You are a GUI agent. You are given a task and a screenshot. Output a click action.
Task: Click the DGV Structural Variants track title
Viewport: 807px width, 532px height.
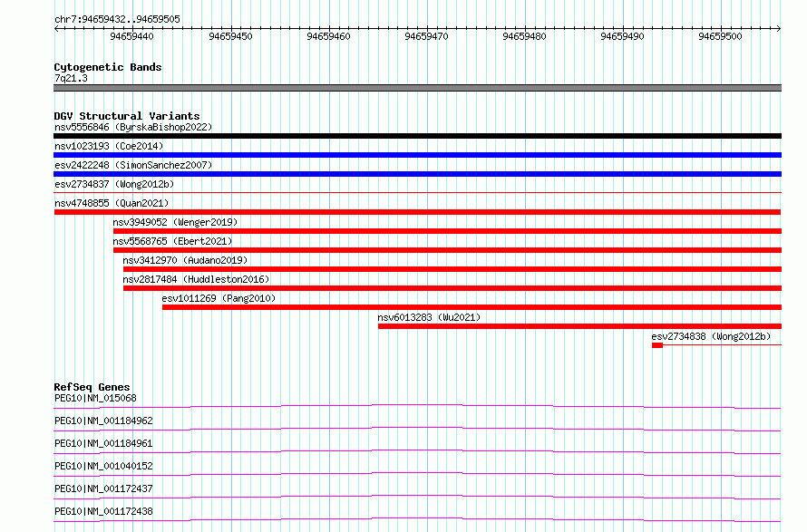127,116
